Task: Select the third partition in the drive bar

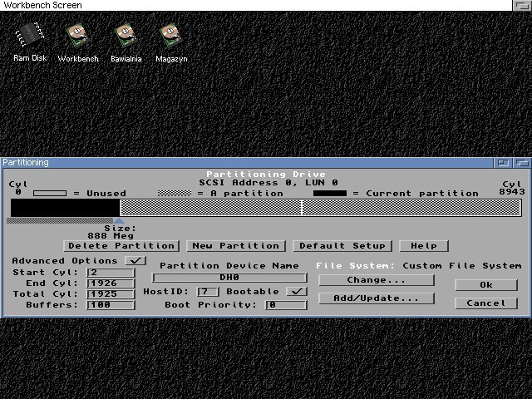Action: 411,208
